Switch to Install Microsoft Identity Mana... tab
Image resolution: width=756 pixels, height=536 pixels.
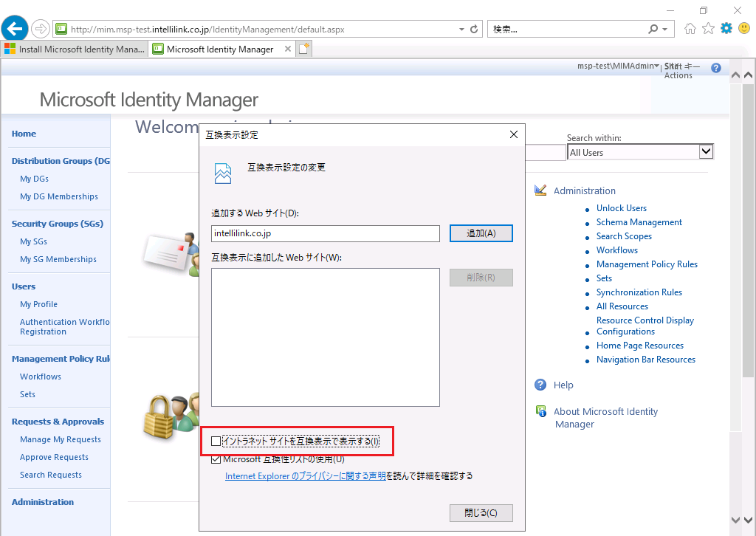[75, 49]
